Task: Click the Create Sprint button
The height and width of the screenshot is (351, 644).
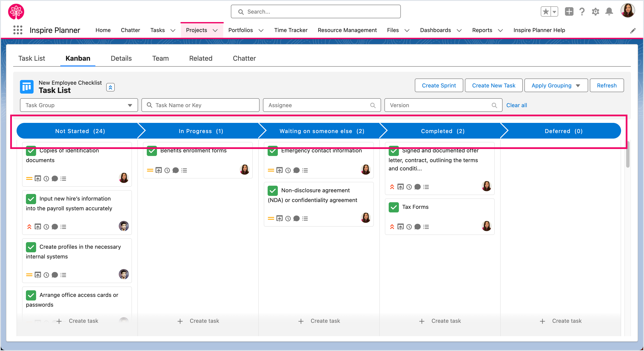Action: 439,86
